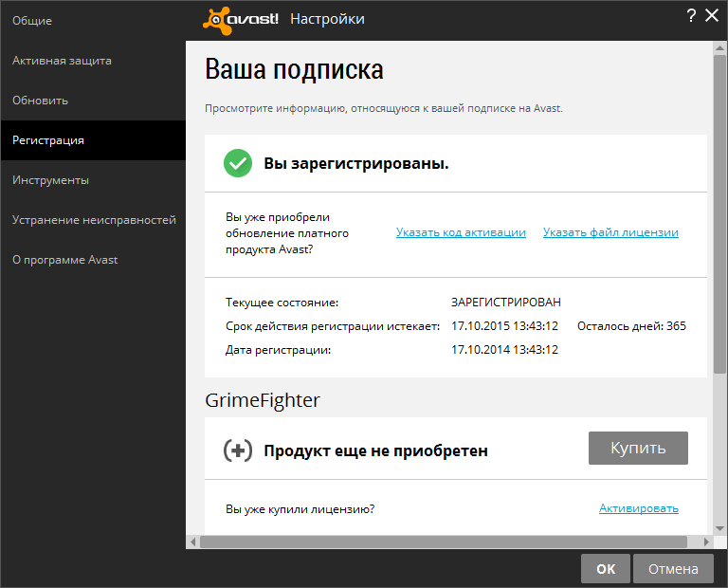The image size is (728, 588).
Task: Click the Активировать link
Action: pyautogui.click(x=638, y=508)
